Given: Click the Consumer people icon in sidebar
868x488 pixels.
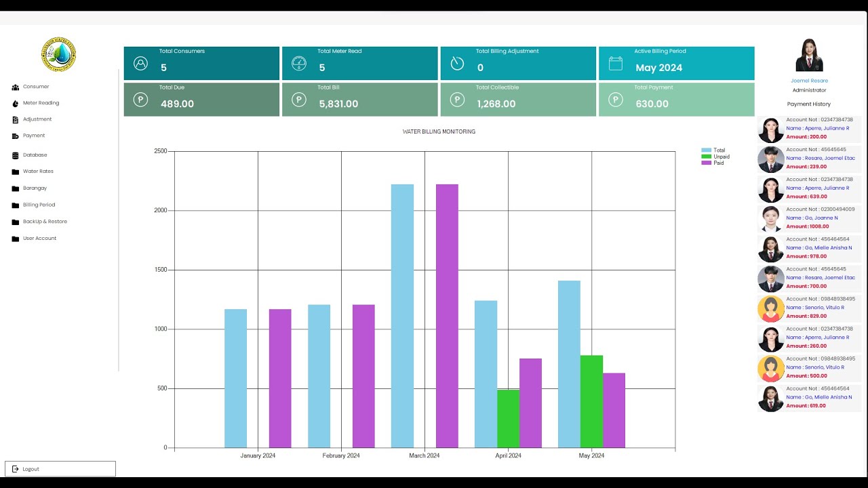Looking at the screenshot, I should (x=16, y=87).
